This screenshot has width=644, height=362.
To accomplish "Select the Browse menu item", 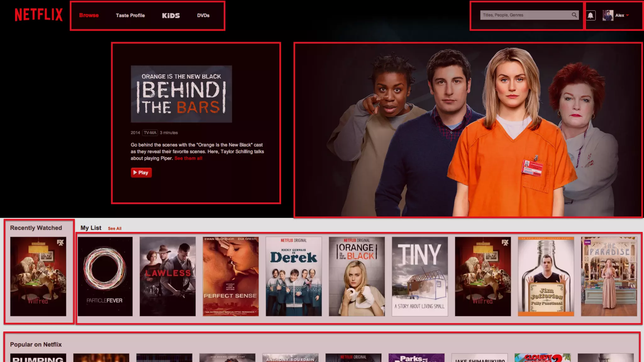I will click(89, 15).
